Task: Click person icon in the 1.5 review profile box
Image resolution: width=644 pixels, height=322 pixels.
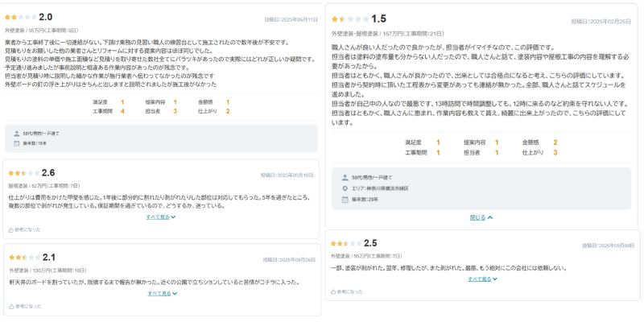Action: (x=345, y=178)
